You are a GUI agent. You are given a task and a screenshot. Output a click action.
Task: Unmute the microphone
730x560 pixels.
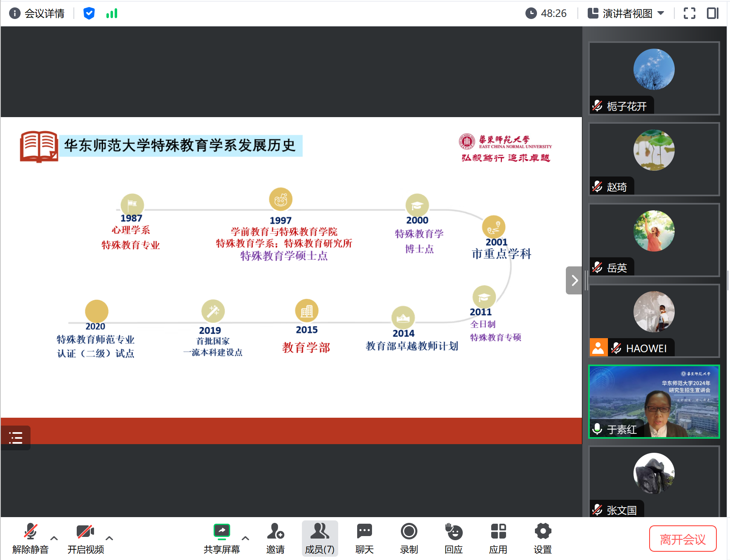point(31,539)
